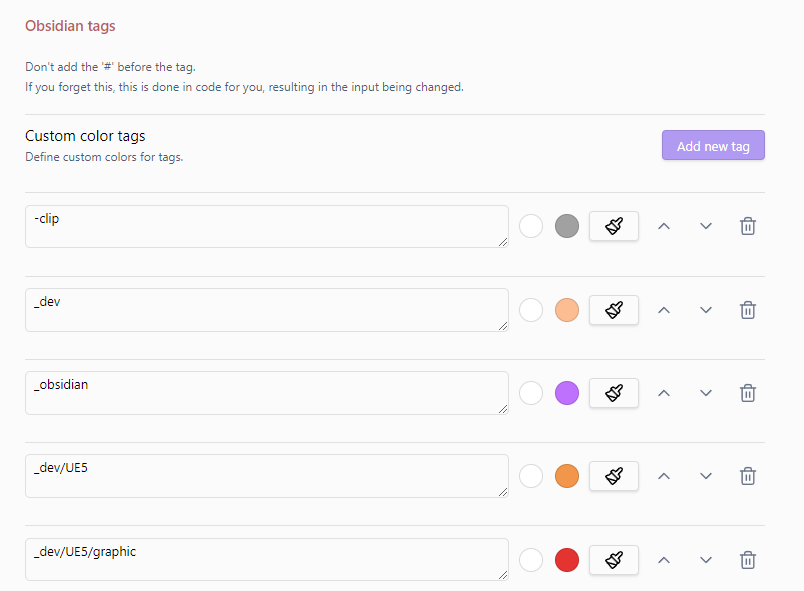Click the paintbrush button for _dev/UE5/graphic tag
804x591 pixels.
point(614,560)
